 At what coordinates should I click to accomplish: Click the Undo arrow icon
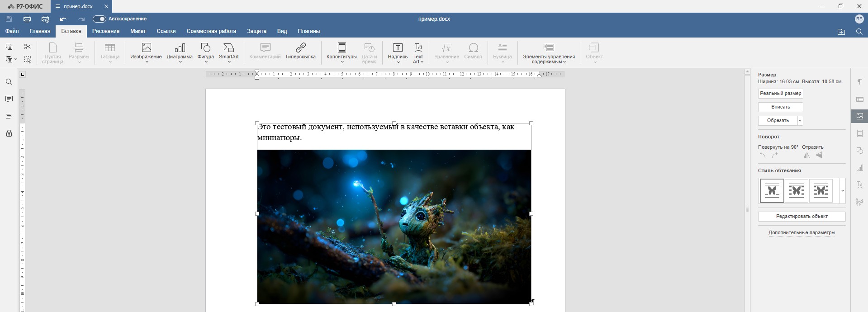[x=63, y=19]
